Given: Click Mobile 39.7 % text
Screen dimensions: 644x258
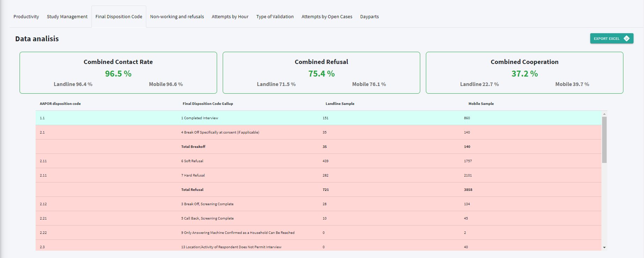Looking at the screenshot, I should [x=572, y=84].
